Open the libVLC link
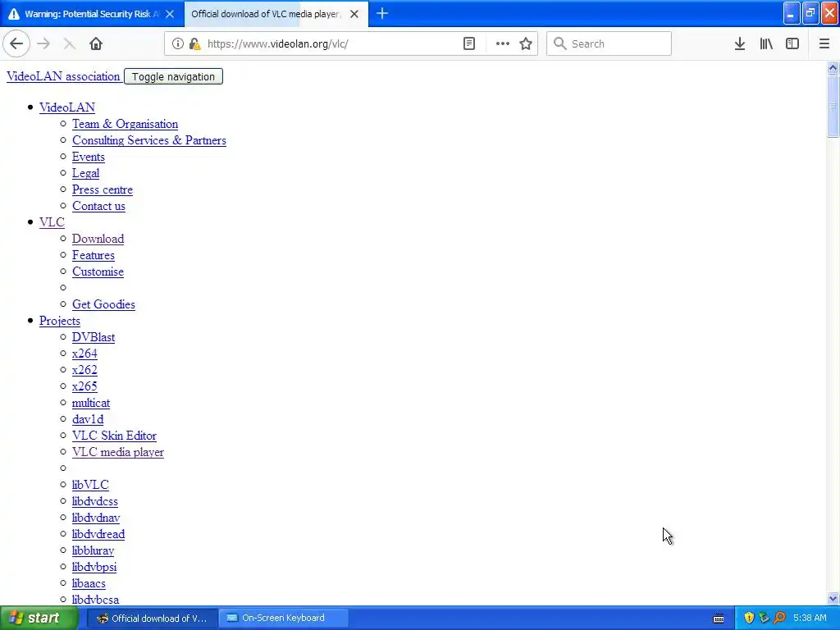840x630 pixels. [x=90, y=486]
